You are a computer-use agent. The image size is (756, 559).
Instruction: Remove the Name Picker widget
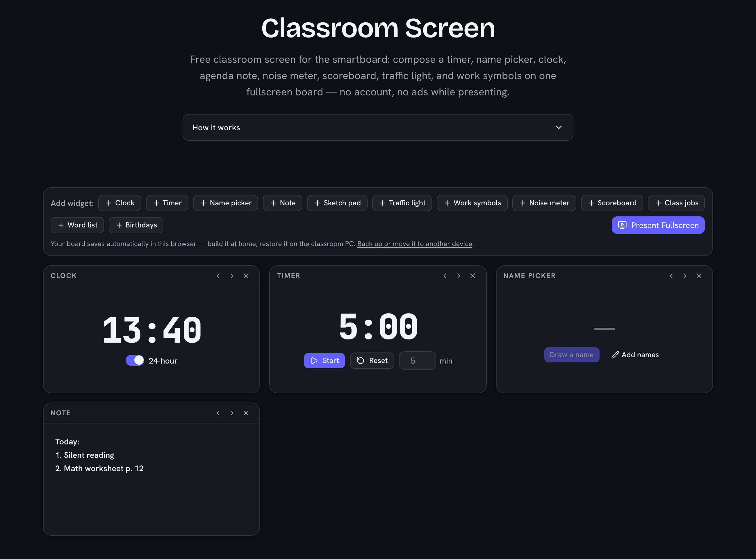[699, 276]
